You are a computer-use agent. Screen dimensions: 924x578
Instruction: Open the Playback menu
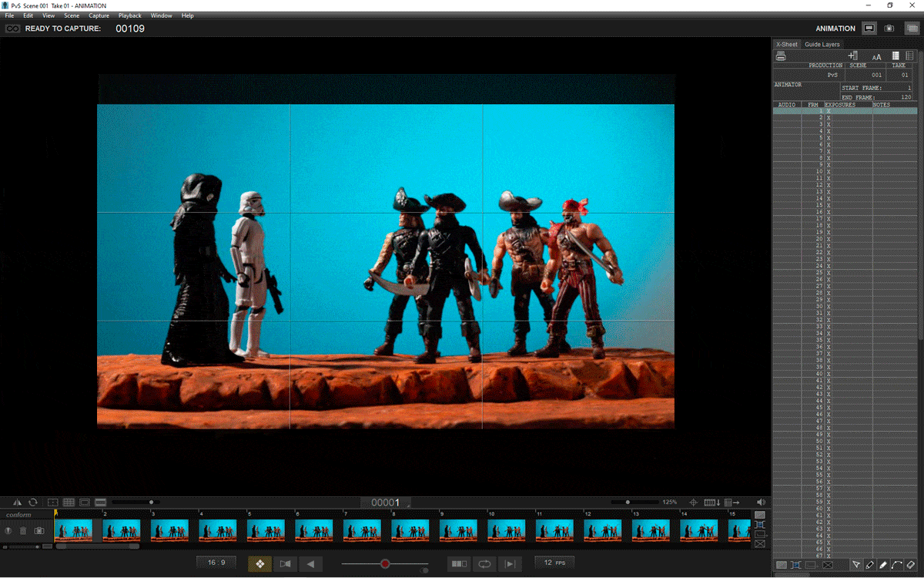tap(129, 15)
